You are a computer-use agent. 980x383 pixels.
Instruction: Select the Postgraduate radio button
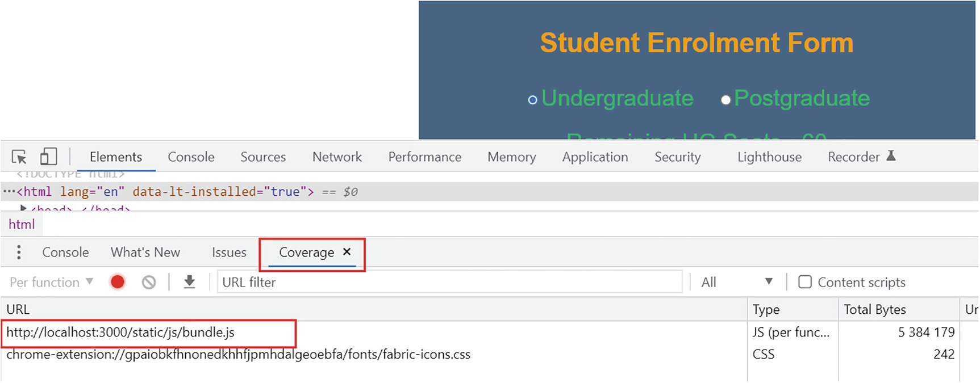(725, 100)
